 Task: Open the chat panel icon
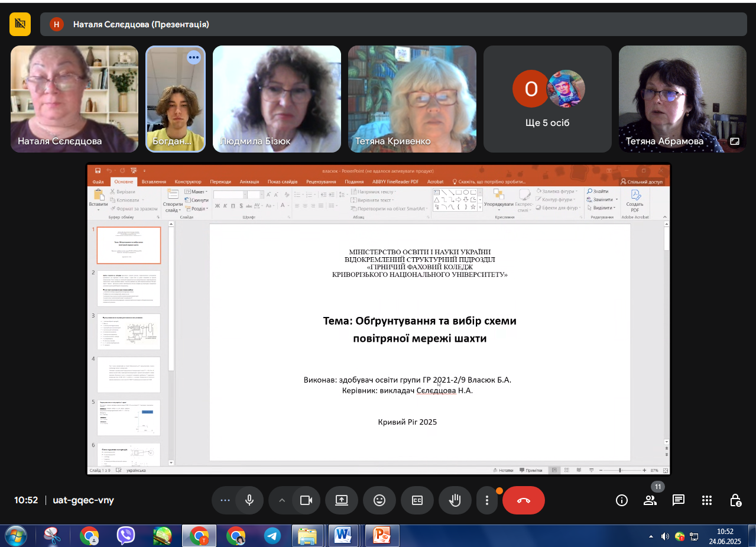[x=679, y=500]
